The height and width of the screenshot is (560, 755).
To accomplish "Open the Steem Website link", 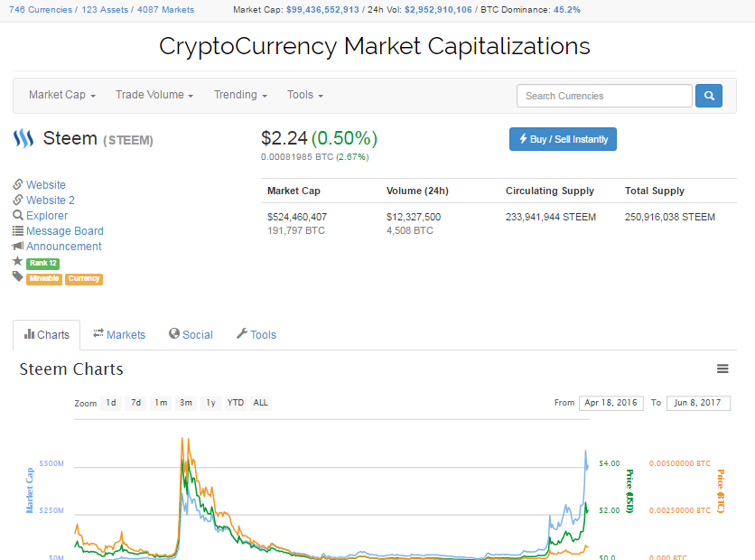I will pyautogui.click(x=46, y=185).
